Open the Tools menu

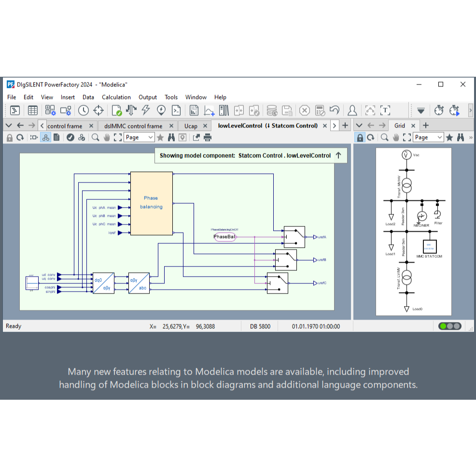click(171, 97)
